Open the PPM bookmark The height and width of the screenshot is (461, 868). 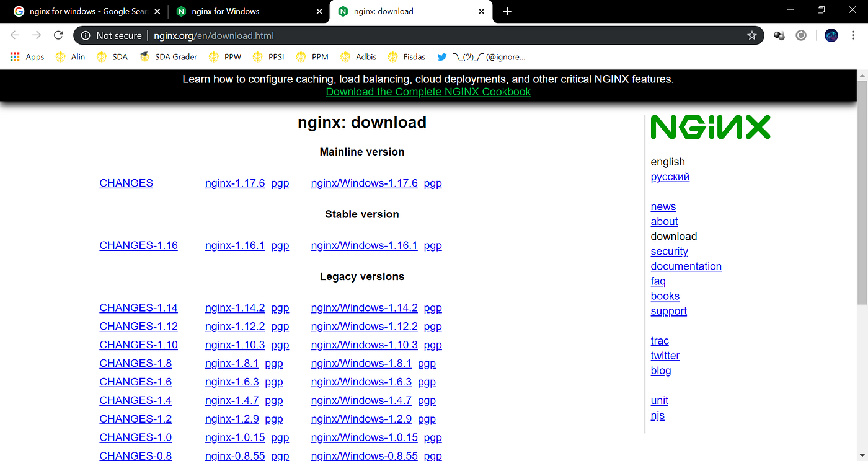coord(312,57)
